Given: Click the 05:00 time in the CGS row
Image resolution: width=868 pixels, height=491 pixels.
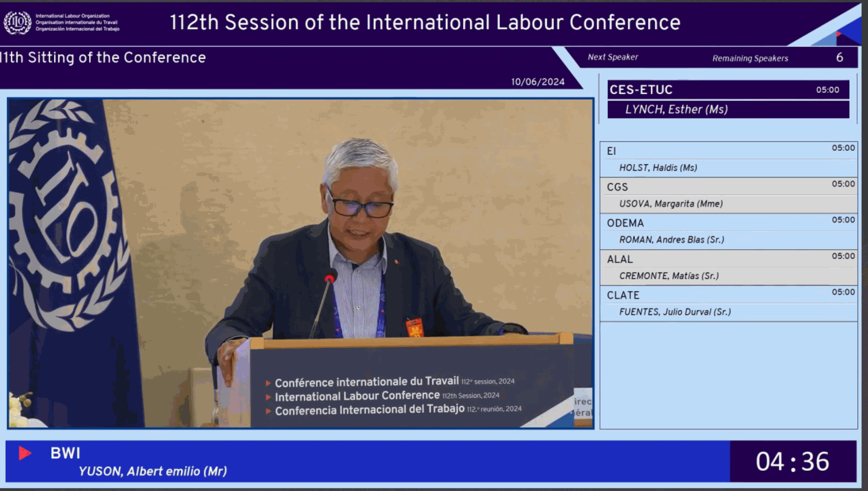Looking at the screenshot, I should click(844, 184).
